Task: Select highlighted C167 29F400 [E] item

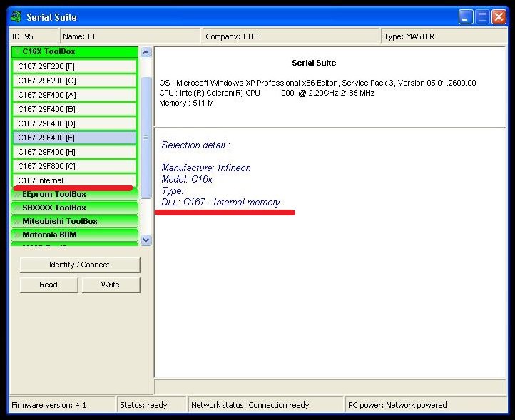Action: point(74,138)
